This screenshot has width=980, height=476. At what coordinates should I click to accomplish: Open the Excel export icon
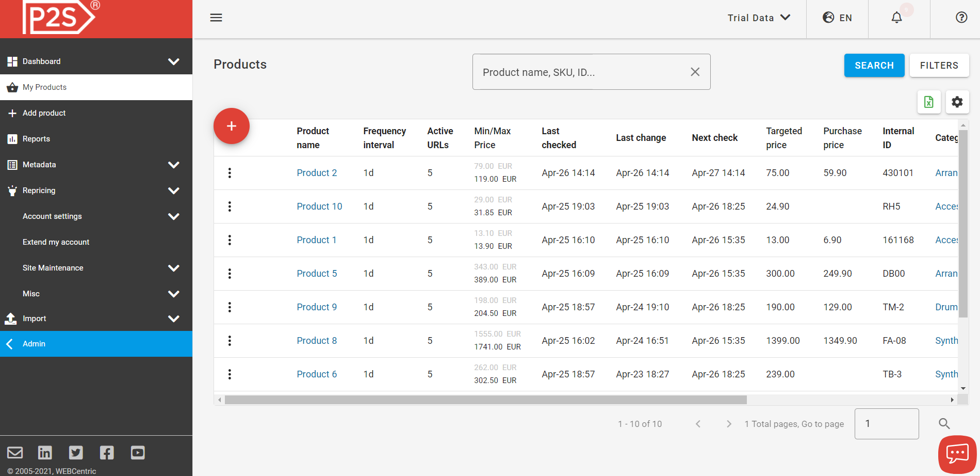click(x=929, y=102)
